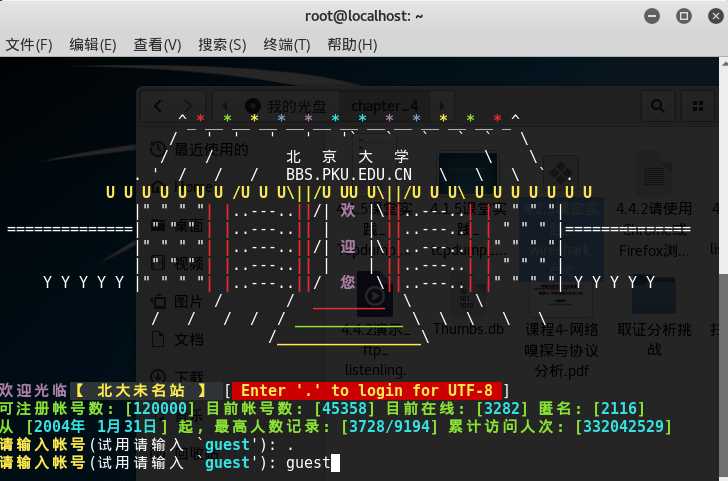Viewport: 728px width, 481px height.
Task: Open the 搜索(S) menu
Action: pos(222,45)
